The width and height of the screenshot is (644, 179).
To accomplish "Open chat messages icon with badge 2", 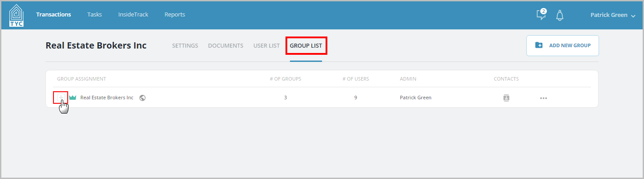I will click(541, 14).
